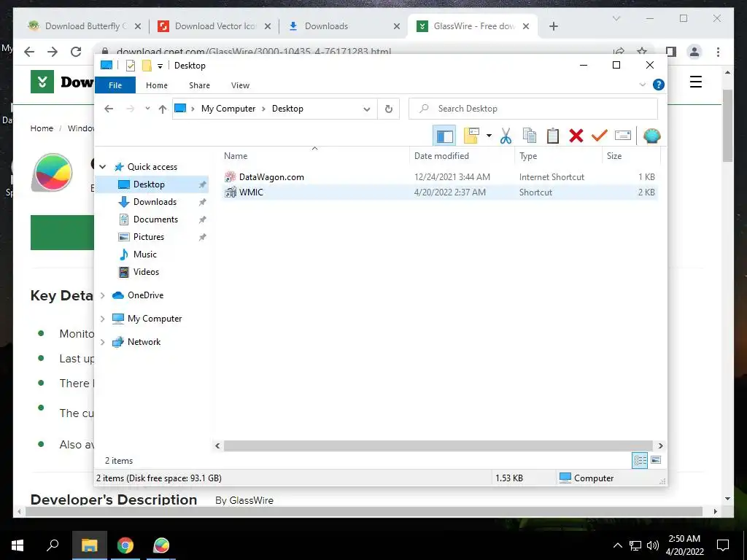
Task: Collapse the Quick access tree node
Action: tap(102, 167)
